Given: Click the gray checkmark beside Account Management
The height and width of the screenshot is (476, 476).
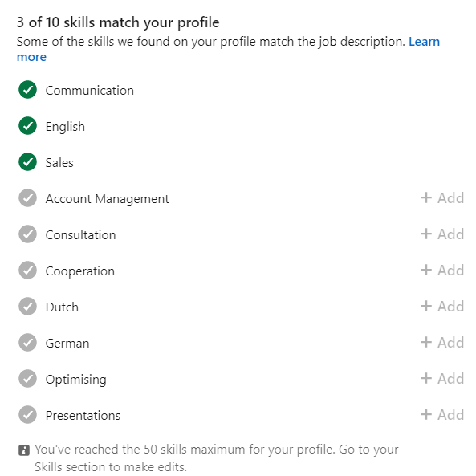Looking at the screenshot, I should [x=27, y=198].
